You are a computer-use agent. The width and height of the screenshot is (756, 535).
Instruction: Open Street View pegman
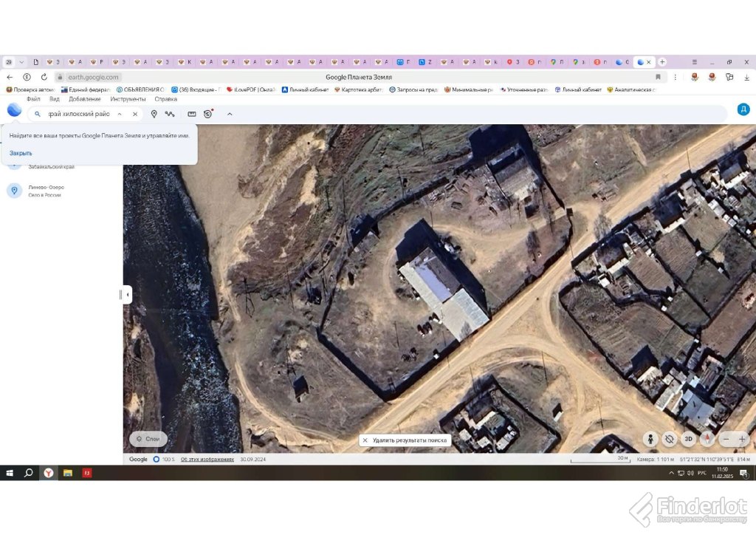[x=650, y=439]
